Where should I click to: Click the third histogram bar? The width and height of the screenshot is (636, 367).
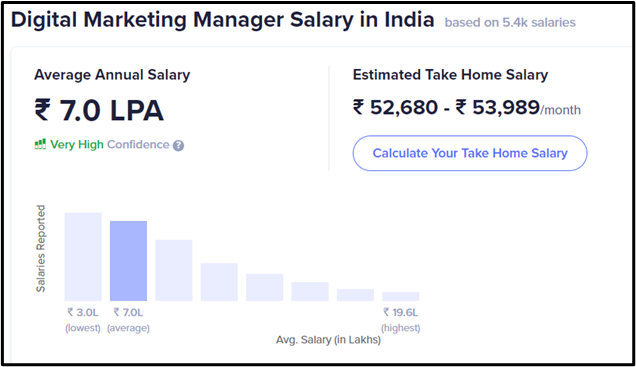pyautogui.click(x=174, y=270)
